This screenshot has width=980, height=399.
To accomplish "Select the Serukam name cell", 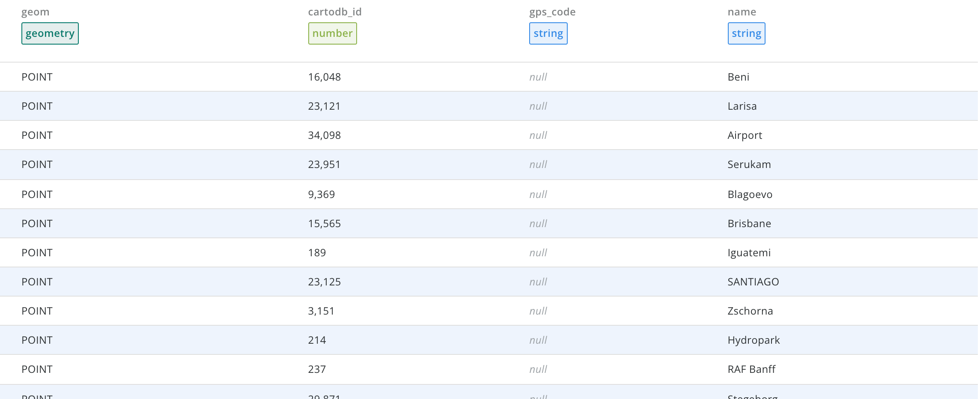I will 749,165.
